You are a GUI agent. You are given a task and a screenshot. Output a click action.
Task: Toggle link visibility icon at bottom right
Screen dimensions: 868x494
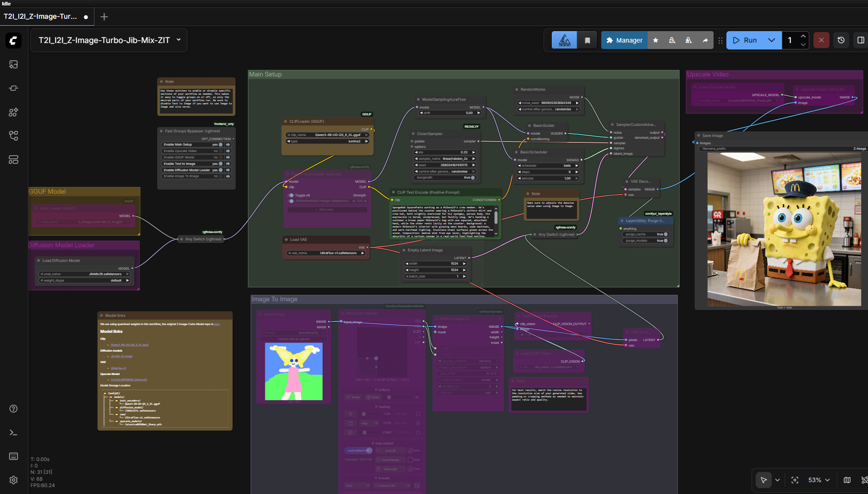coord(864,480)
